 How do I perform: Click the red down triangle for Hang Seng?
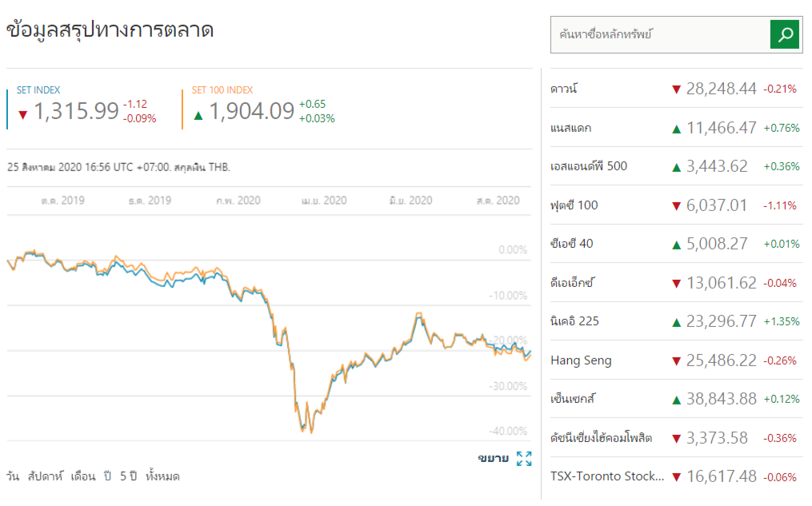coord(676,361)
